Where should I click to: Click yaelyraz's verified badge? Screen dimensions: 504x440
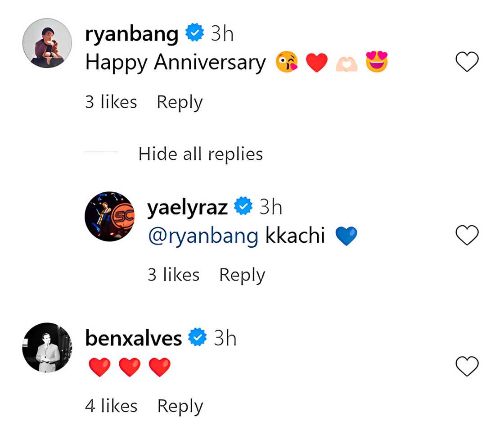[x=244, y=207]
